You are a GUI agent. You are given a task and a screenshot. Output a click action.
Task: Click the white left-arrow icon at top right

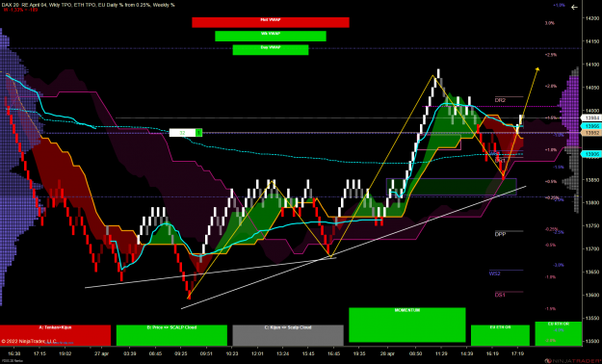[574, 8]
